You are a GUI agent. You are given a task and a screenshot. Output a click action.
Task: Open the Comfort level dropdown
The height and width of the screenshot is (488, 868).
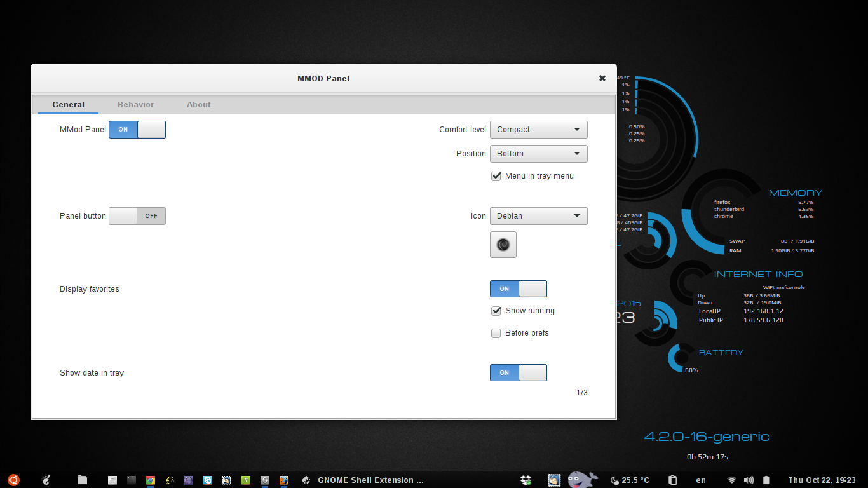[538, 130]
